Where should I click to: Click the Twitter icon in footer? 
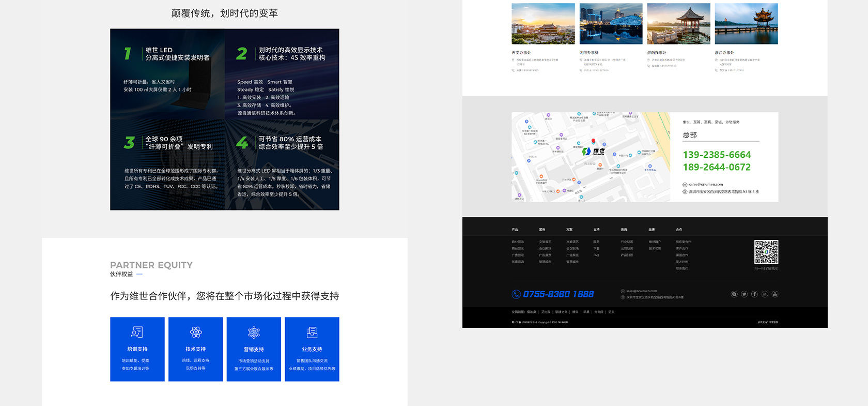(745, 294)
